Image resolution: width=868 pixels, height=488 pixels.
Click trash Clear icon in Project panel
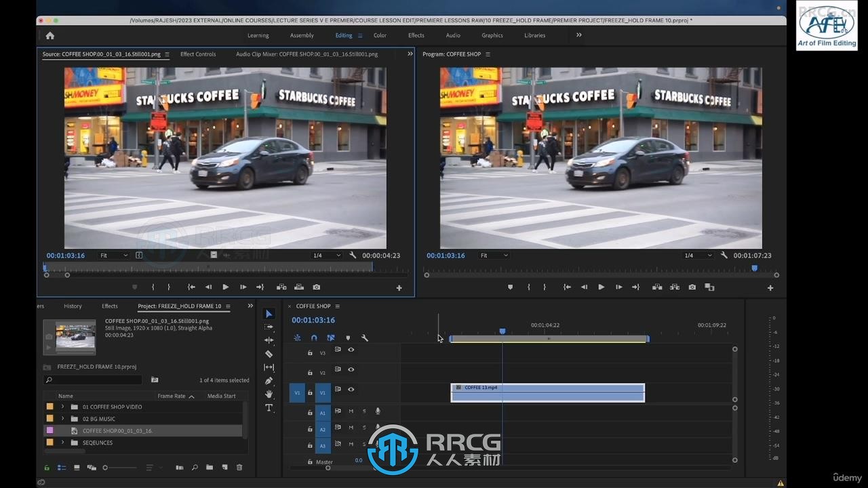239,468
